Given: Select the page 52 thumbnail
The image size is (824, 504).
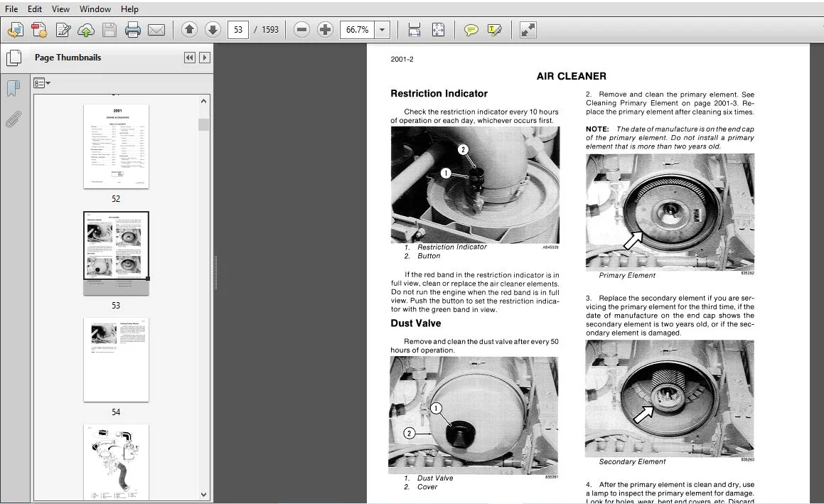Looking at the screenshot, I should [116, 146].
